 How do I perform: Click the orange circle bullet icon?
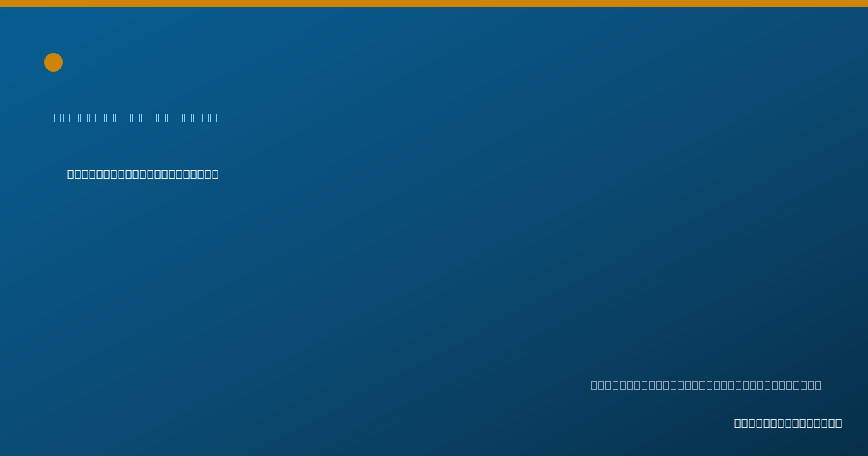click(54, 62)
